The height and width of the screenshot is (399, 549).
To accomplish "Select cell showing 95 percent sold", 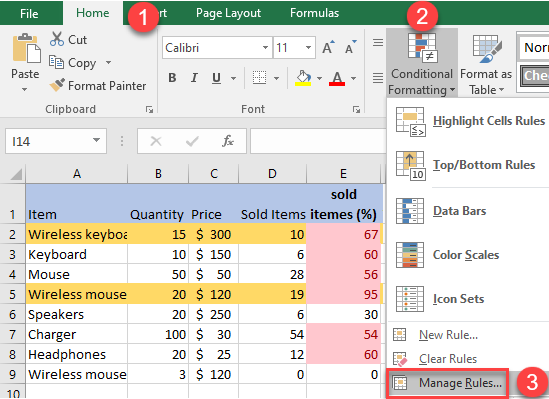I will (x=343, y=294).
